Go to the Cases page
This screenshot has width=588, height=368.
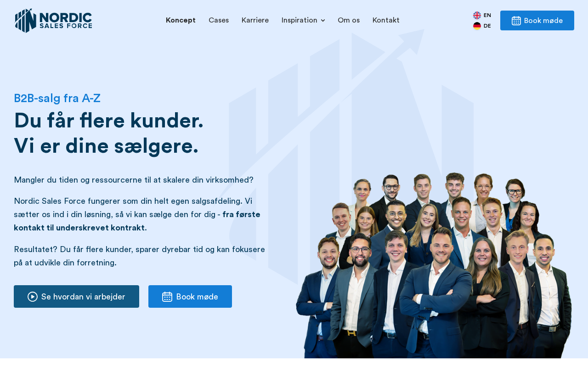coord(219,20)
